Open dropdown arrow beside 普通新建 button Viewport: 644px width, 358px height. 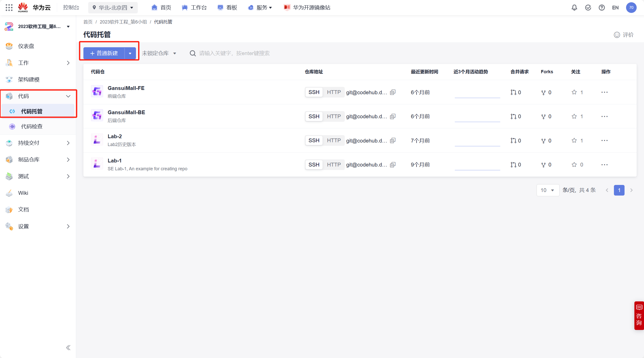(x=130, y=53)
